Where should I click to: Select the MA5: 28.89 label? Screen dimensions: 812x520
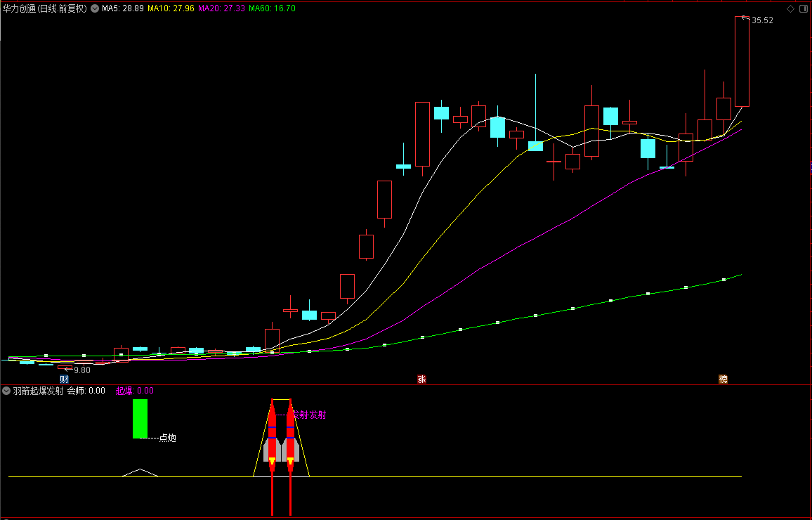pyautogui.click(x=123, y=8)
